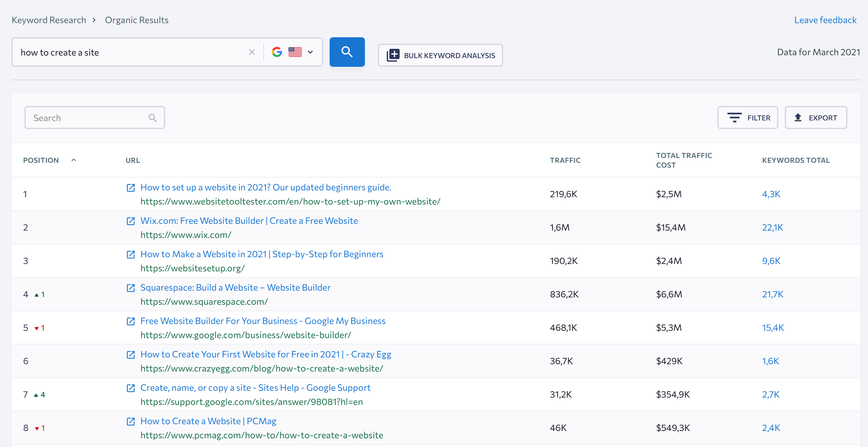Open the 1,6K keywords total link
This screenshot has width=868, height=447.
pos(770,361)
